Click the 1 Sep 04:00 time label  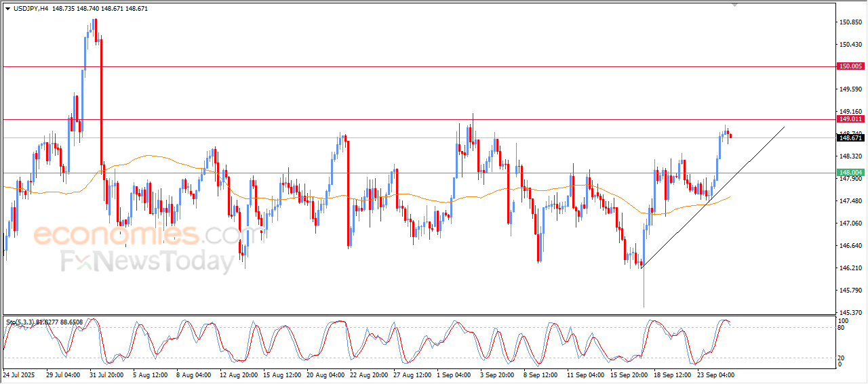454,375
